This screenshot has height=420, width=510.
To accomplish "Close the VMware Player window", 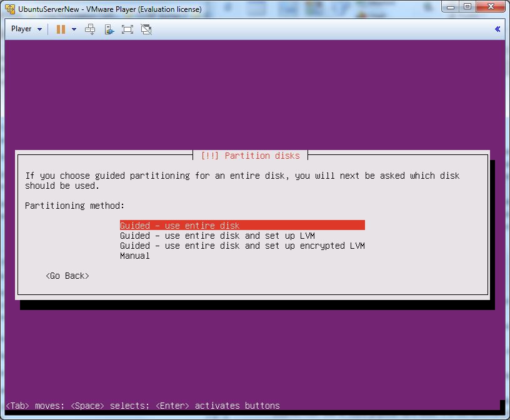I will [490, 7].
